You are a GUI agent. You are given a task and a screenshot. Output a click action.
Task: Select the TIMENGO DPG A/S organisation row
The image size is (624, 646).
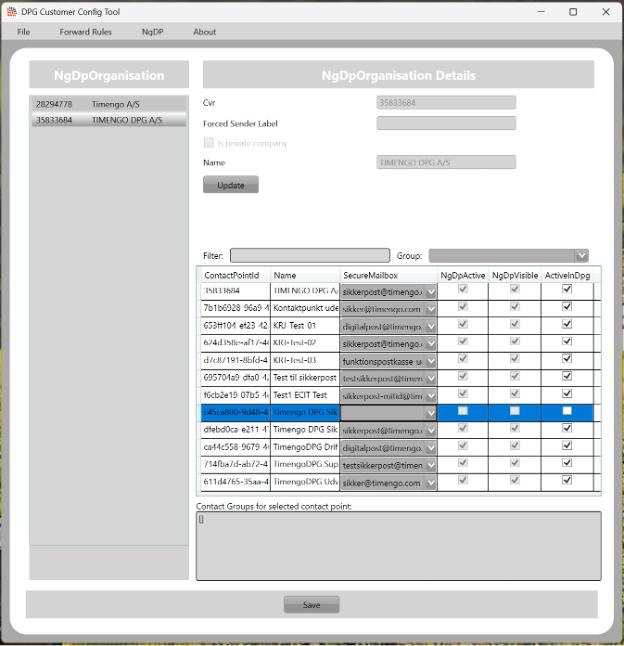coord(108,120)
